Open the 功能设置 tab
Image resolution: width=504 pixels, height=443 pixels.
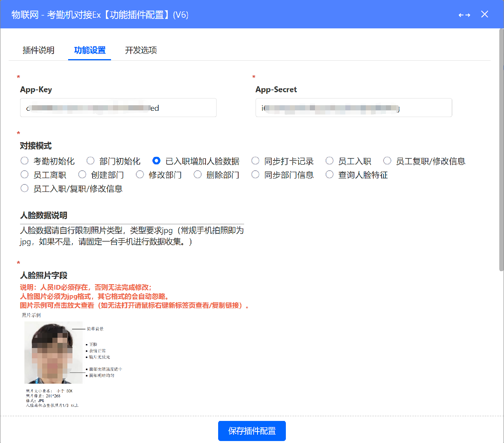(90, 50)
